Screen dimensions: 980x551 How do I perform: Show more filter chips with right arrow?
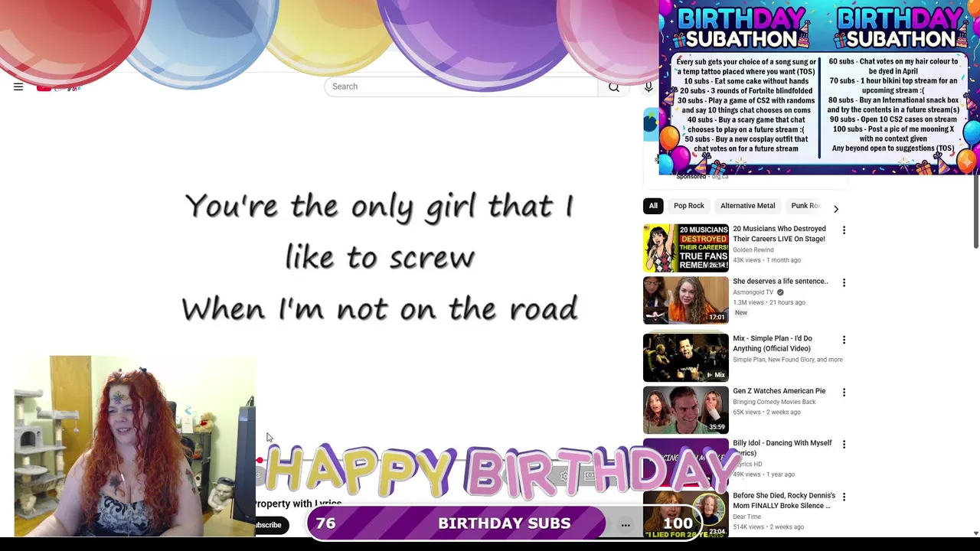pyautogui.click(x=836, y=209)
